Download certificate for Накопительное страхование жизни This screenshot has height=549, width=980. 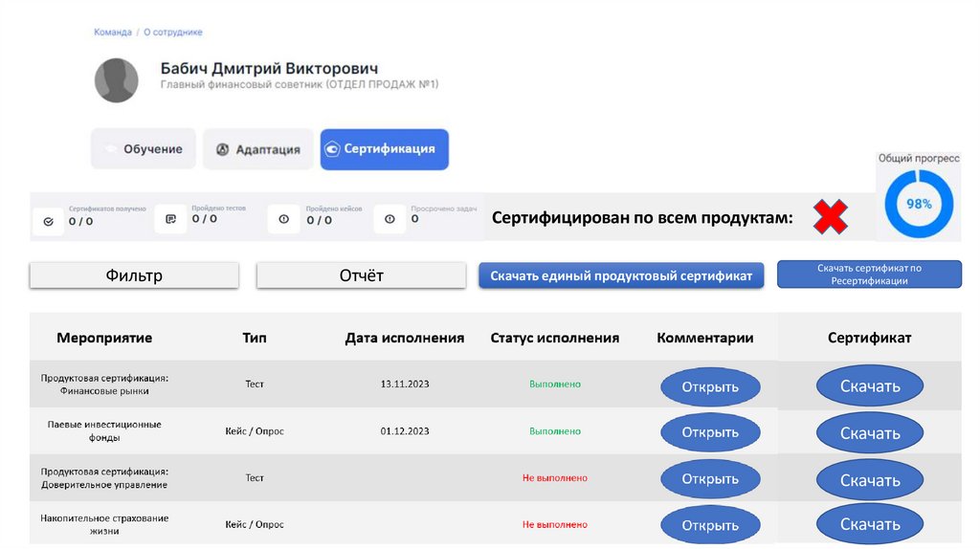870,524
